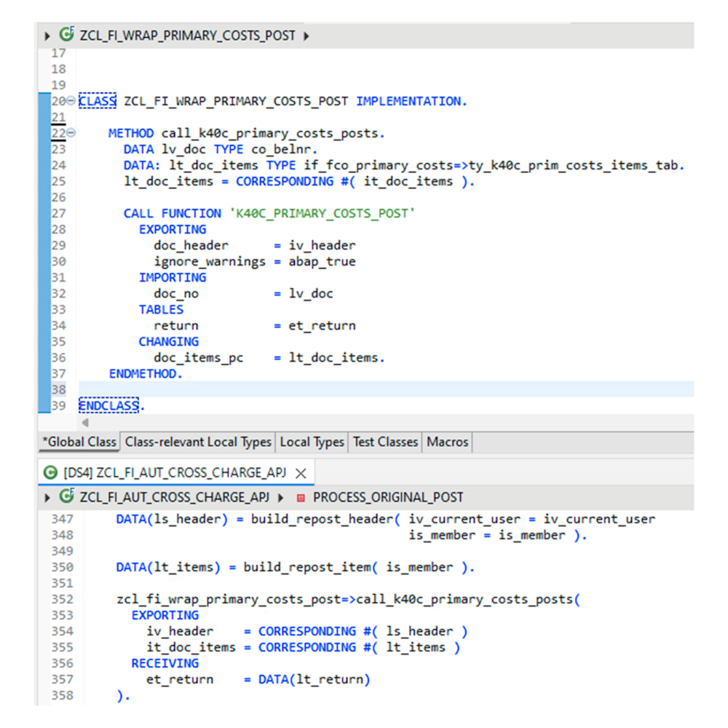Click the ZCL_FI_AUT_CROSS_CHARGE_APJ breadcrumb class icon

pyautogui.click(x=67, y=496)
